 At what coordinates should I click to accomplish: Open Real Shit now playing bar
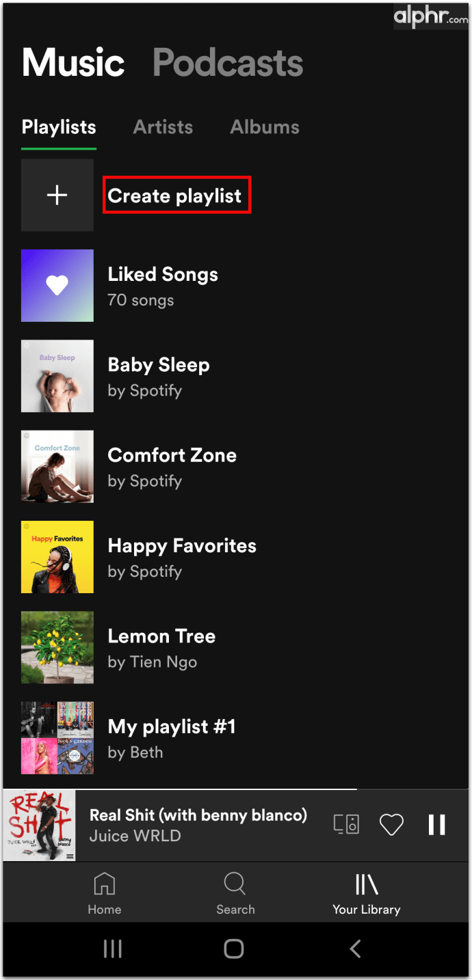pyautogui.click(x=198, y=825)
